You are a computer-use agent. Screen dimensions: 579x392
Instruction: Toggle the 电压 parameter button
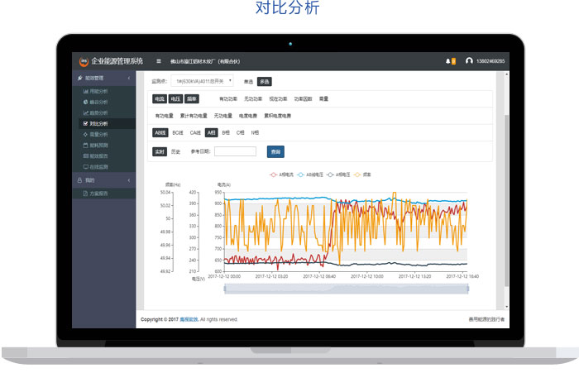point(175,99)
